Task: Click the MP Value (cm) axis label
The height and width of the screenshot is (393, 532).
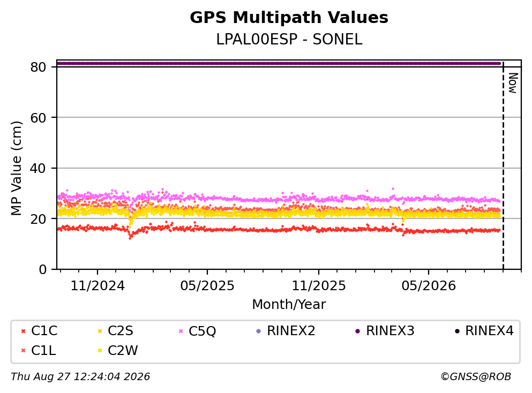Action: [x=16, y=168]
